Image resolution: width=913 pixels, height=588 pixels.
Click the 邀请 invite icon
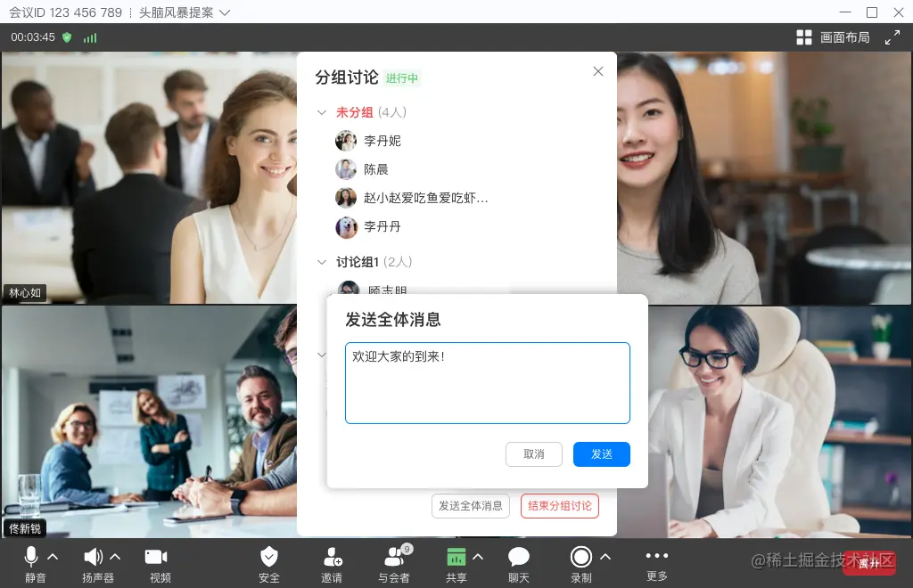[332, 557]
